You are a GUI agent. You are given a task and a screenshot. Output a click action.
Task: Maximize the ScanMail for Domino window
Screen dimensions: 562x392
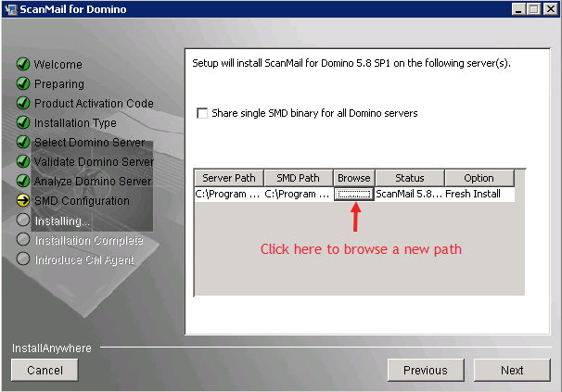[533, 9]
